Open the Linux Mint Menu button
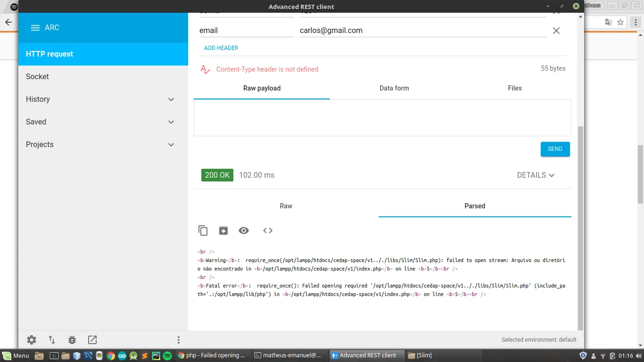Screen dimensions: 644x362 click(x=16, y=355)
